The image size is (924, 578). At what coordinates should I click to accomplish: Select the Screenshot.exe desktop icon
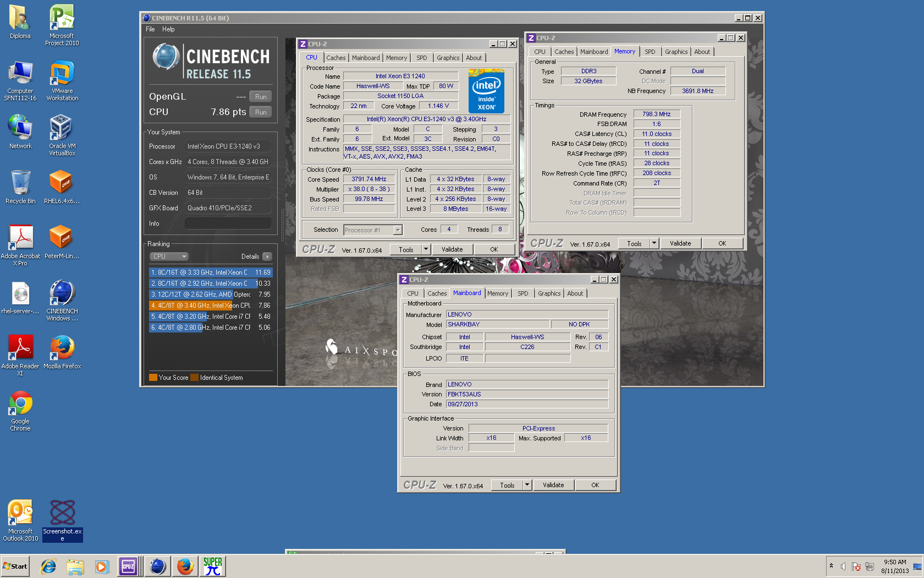(x=62, y=520)
